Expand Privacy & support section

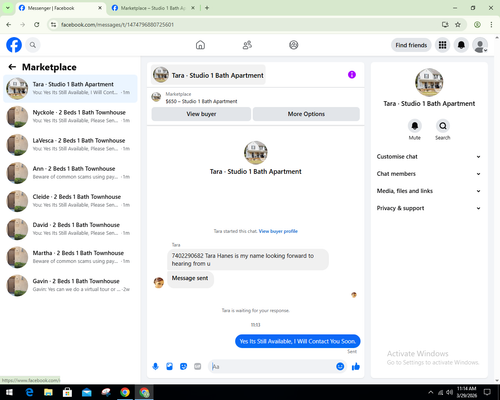point(429,208)
